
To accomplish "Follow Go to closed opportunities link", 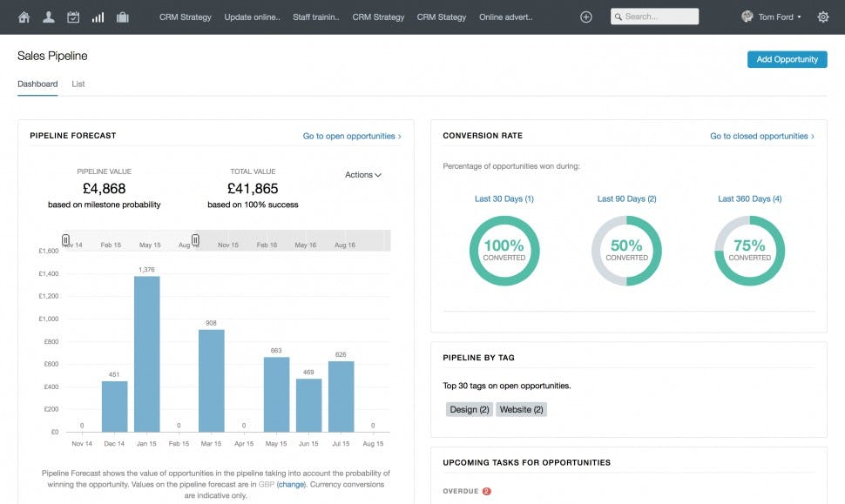I will (762, 137).
